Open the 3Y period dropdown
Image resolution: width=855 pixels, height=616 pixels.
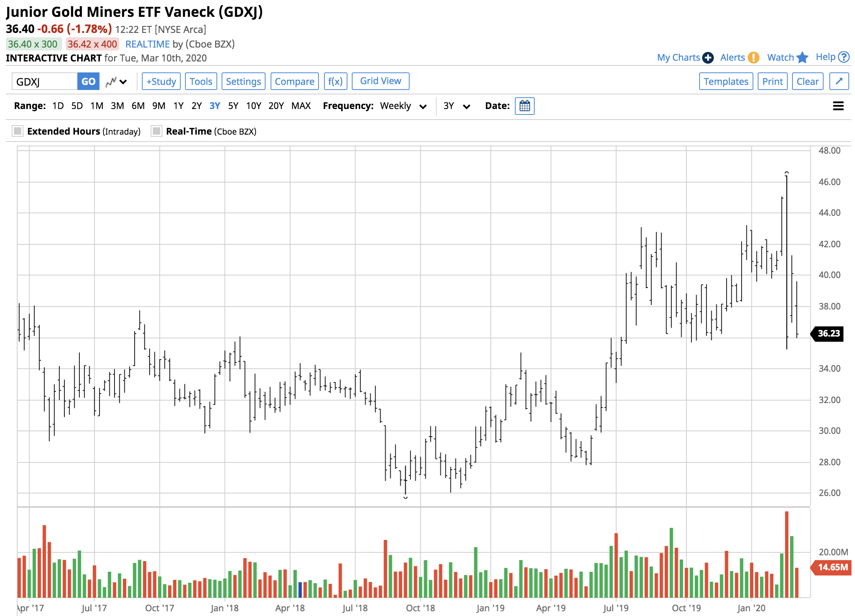456,106
